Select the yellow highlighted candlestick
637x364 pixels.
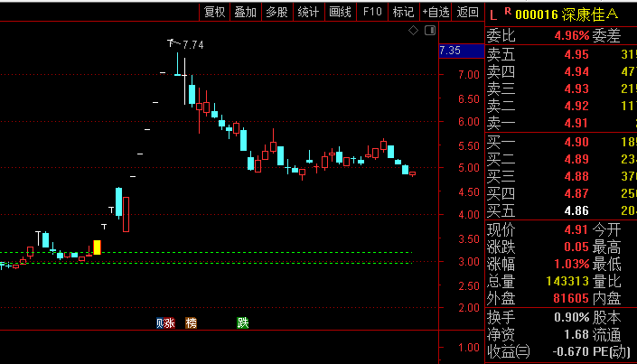coord(97,247)
